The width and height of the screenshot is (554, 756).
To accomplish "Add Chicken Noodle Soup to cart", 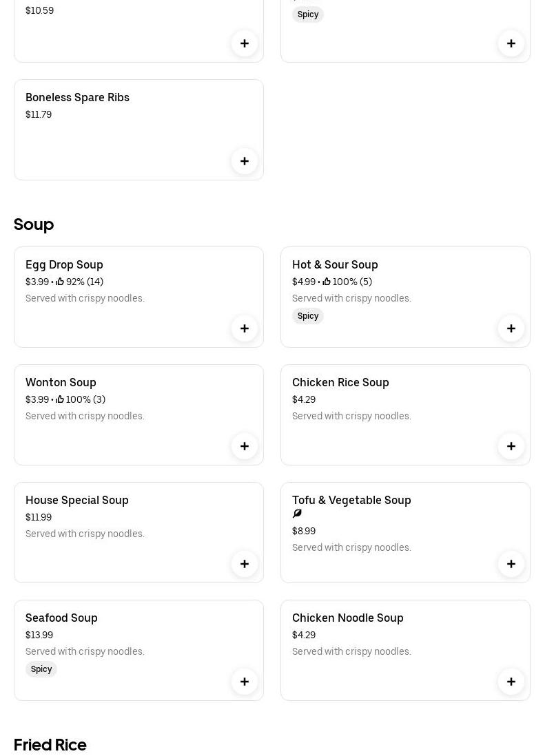I will pyautogui.click(x=511, y=682).
